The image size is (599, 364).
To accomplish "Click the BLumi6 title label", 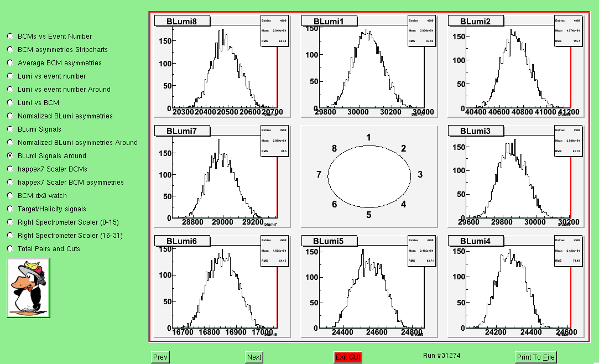I will pos(182,241).
